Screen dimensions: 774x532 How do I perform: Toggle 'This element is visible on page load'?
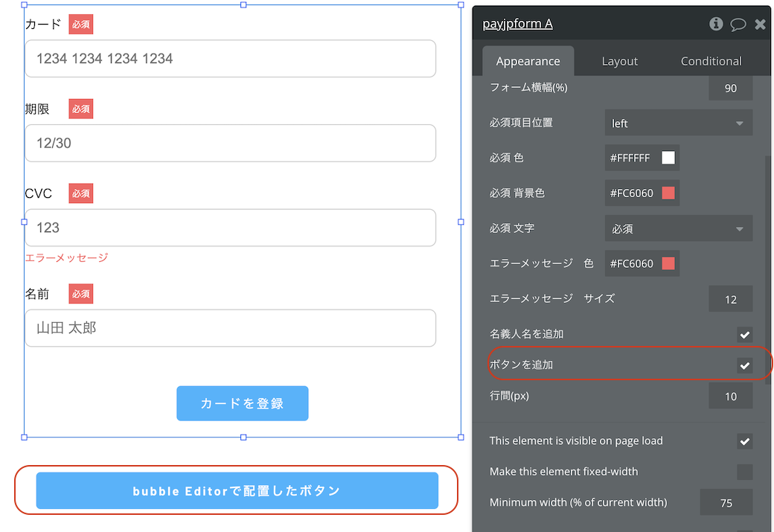(744, 441)
